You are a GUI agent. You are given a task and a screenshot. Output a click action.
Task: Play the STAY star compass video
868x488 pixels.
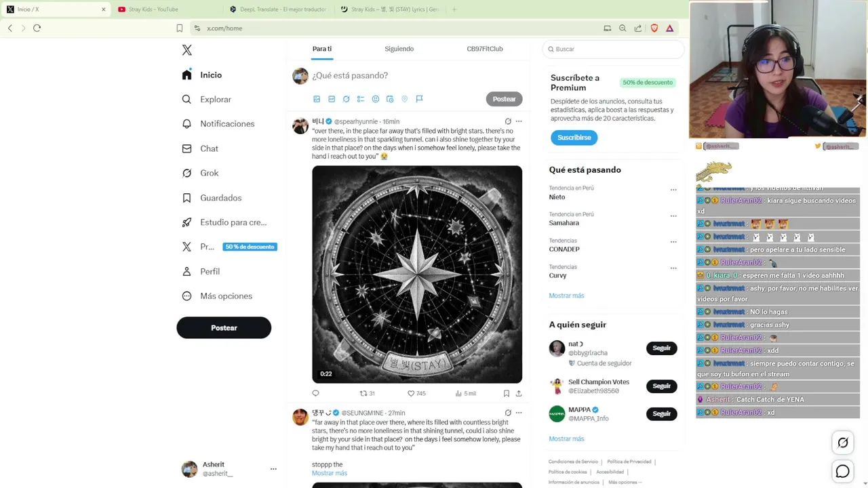pos(417,274)
